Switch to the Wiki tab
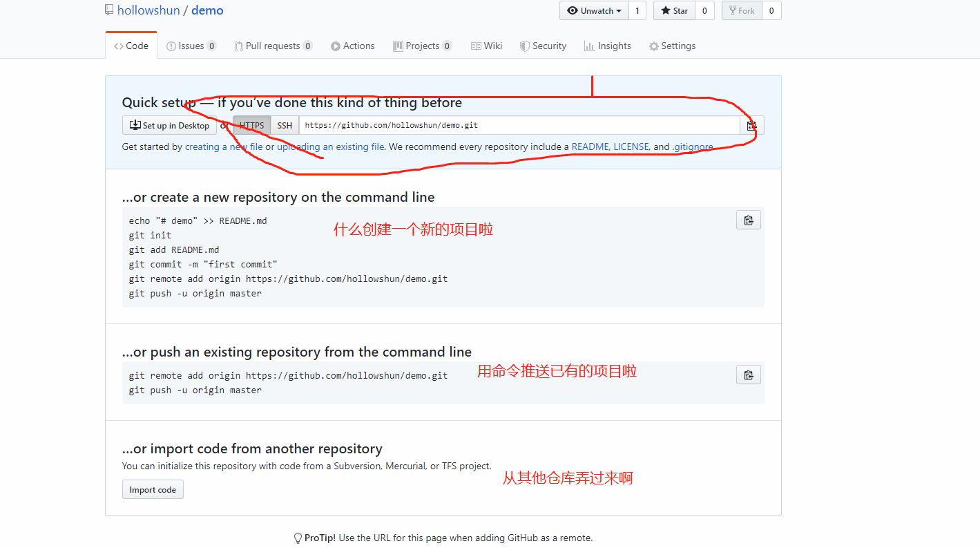 point(487,46)
